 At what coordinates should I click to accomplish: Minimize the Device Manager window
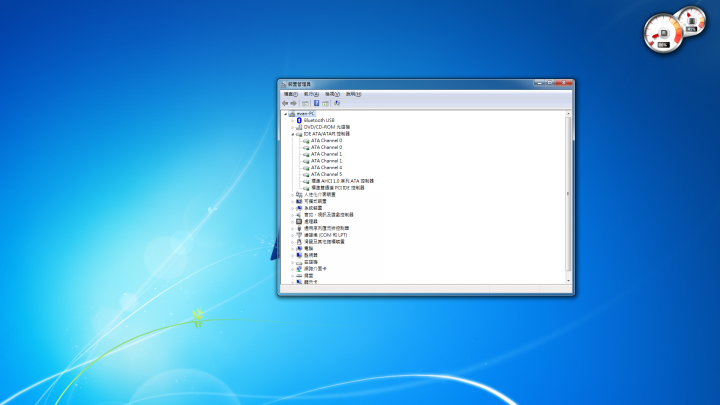(x=539, y=83)
